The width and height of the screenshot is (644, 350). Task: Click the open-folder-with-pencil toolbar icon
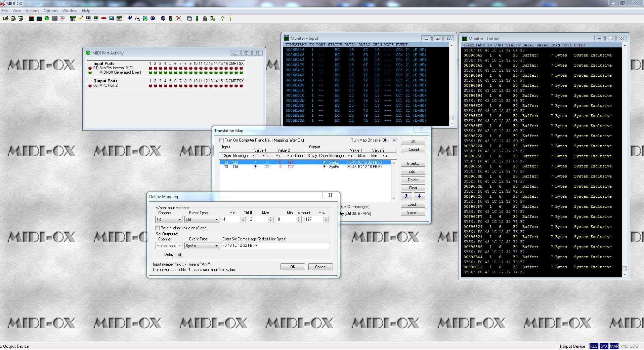6,18
